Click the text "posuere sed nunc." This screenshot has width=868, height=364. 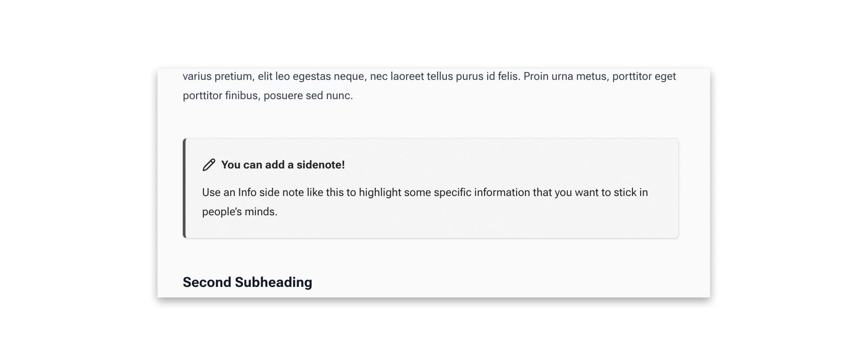click(x=308, y=95)
